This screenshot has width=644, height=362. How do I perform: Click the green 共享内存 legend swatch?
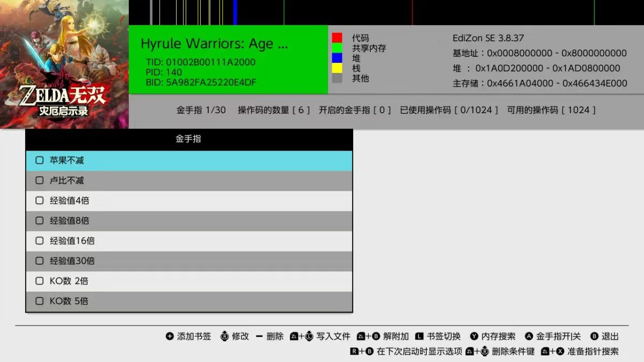(x=337, y=48)
